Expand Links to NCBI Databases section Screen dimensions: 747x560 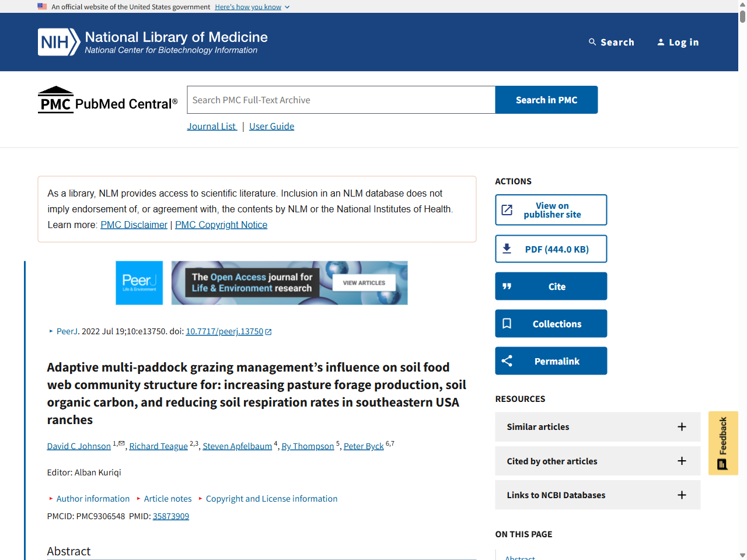click(x=681, y=495)
